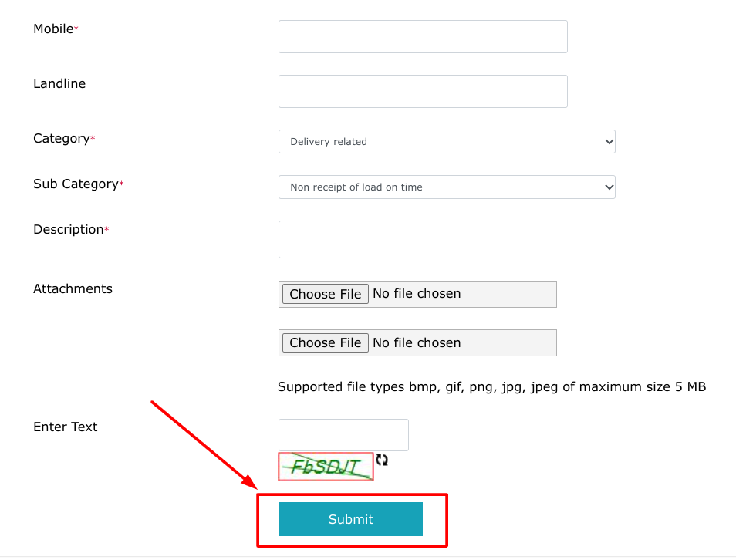Click the first "No file chosen" area

pyautogui.click(x=417, y=294)
